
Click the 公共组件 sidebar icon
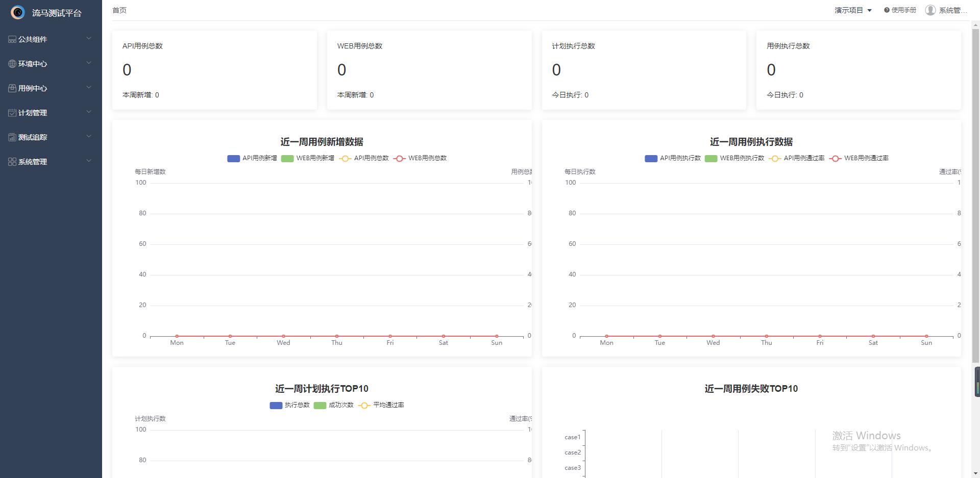(12, 39)
